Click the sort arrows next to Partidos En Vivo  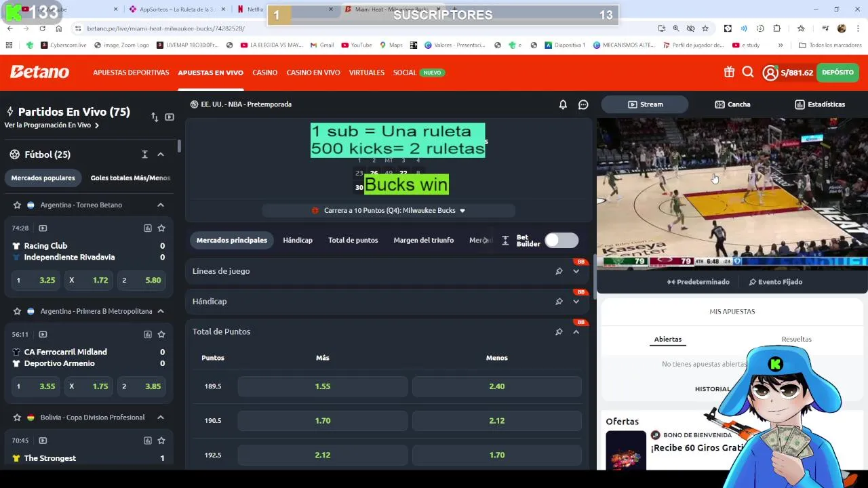pyautogui.click(x=155, y=117)
